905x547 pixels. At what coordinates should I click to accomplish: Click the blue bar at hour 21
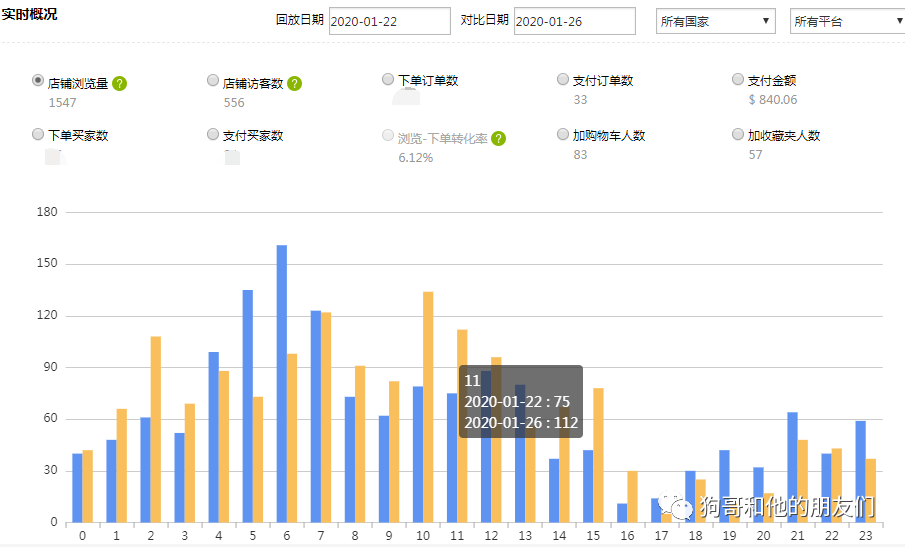pyautogui.click(x=792, y=467)
